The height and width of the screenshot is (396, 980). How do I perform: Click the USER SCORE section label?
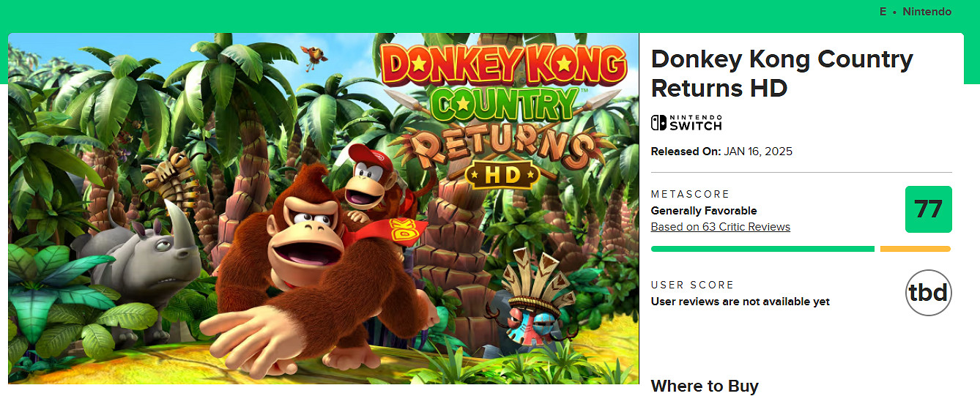pos(692,285)
